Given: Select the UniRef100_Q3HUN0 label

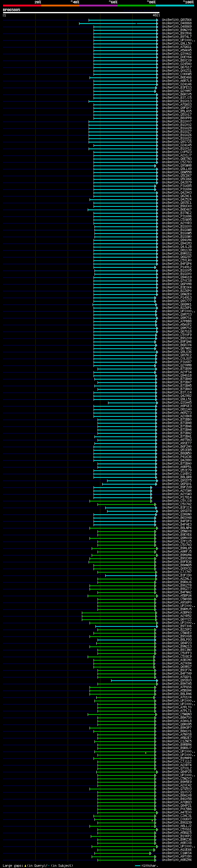Looking at the screenshot, I should 176,515.
